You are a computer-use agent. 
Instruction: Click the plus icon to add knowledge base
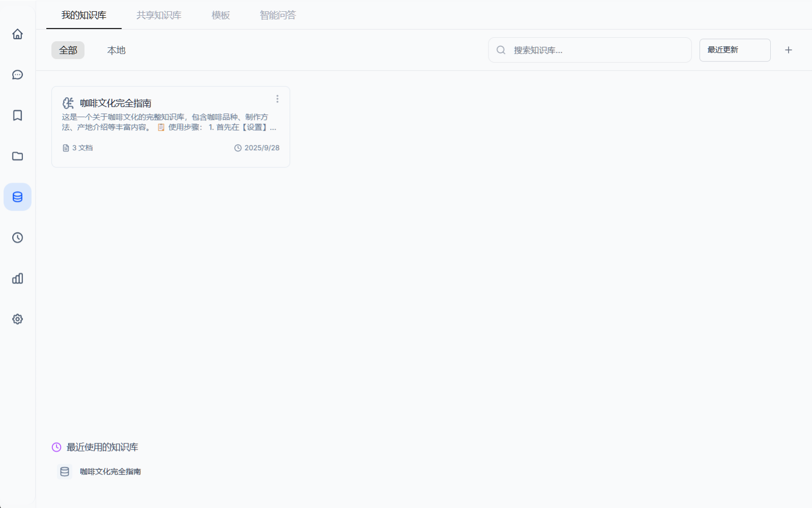pyautogui.click(x=788, y=50)
